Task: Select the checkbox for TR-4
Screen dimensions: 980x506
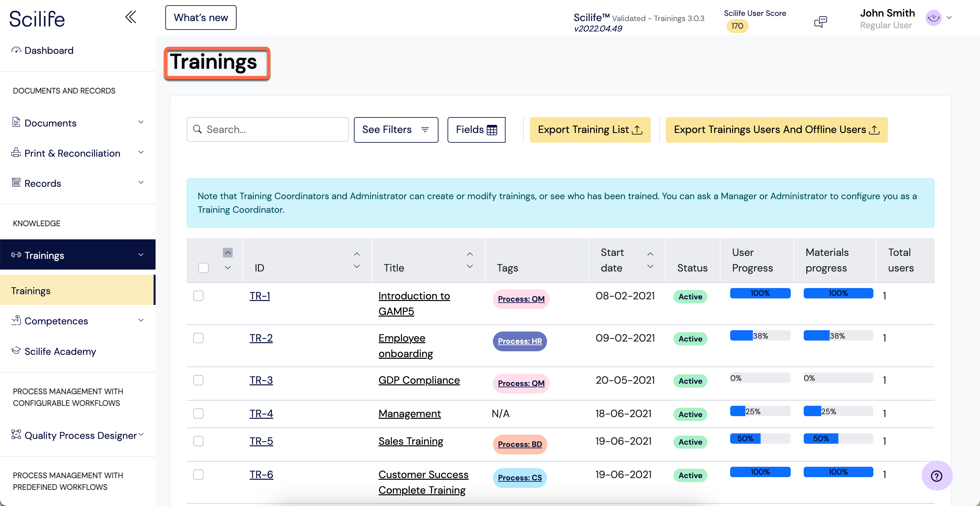Action: pos(198,414)
